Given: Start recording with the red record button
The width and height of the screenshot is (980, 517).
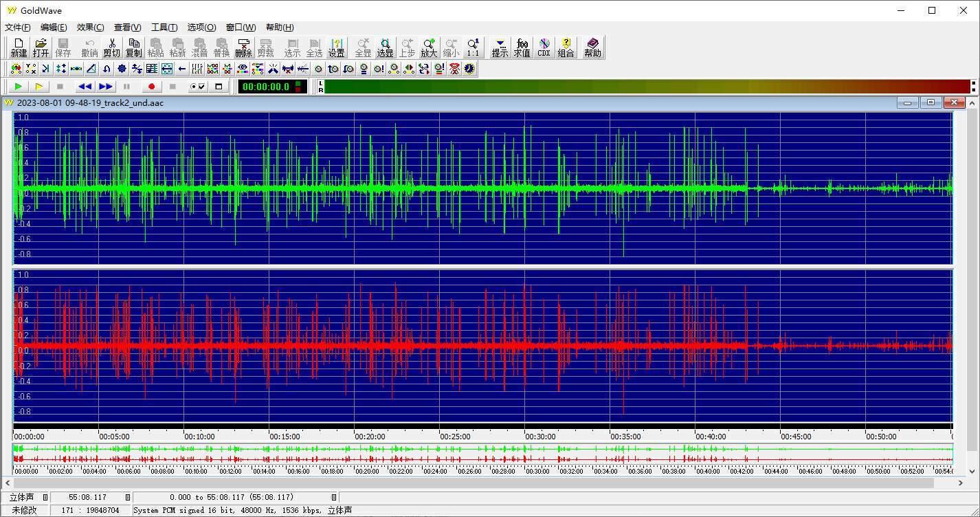Looking at the screenshot, I should click(x=151, y=87).
